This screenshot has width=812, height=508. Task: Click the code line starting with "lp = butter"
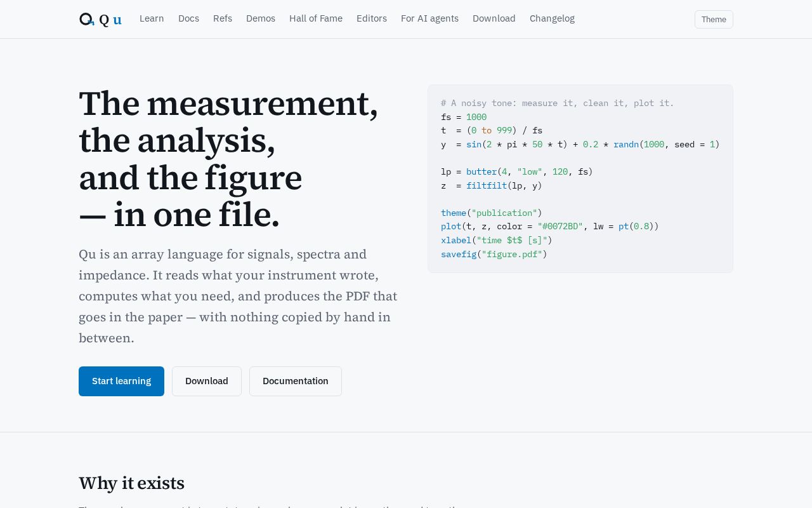pos(517,171)
